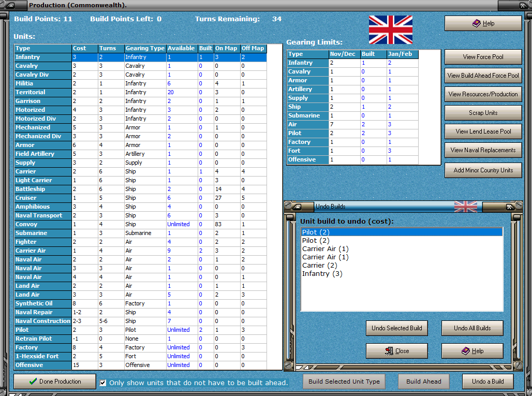Click the Gearing Type column header
532x396 pixels.
point(145,49)
